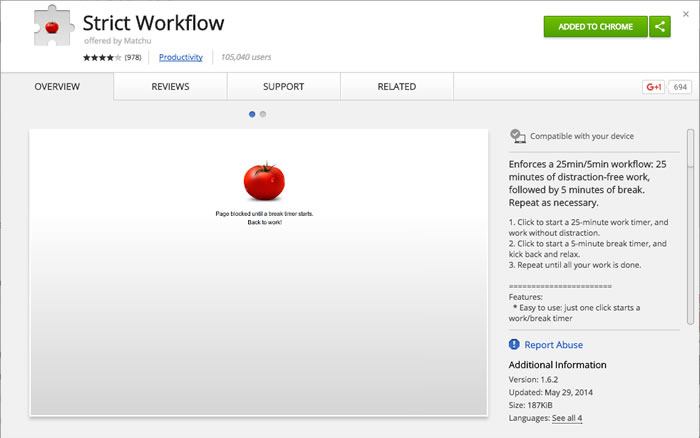Image resolution: width=700 pixels, height=438 pixels.
Task: Click the star rating
Action: pyautogui.click(x=102, y=57)
